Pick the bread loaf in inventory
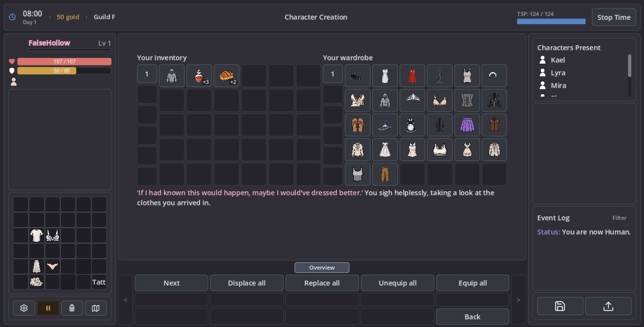This screenshot has height=327, width=644. 226,76
